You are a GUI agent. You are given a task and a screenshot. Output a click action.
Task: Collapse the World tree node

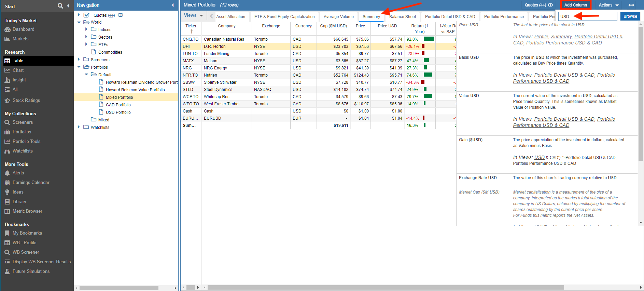(79, 22)
